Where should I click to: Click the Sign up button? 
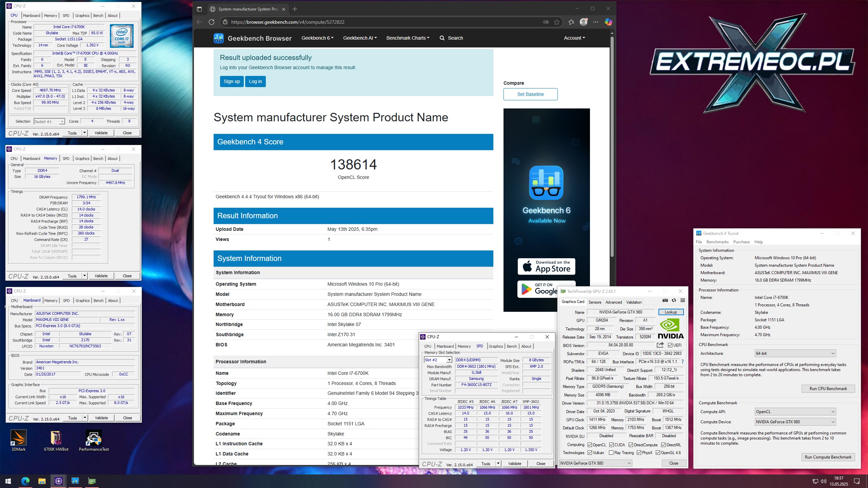click(232, 81)
